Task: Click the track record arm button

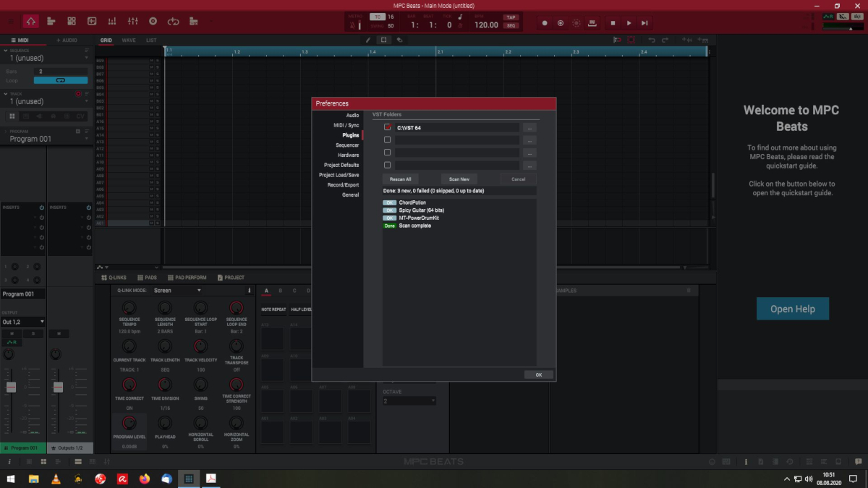Action: coord(78,94)
